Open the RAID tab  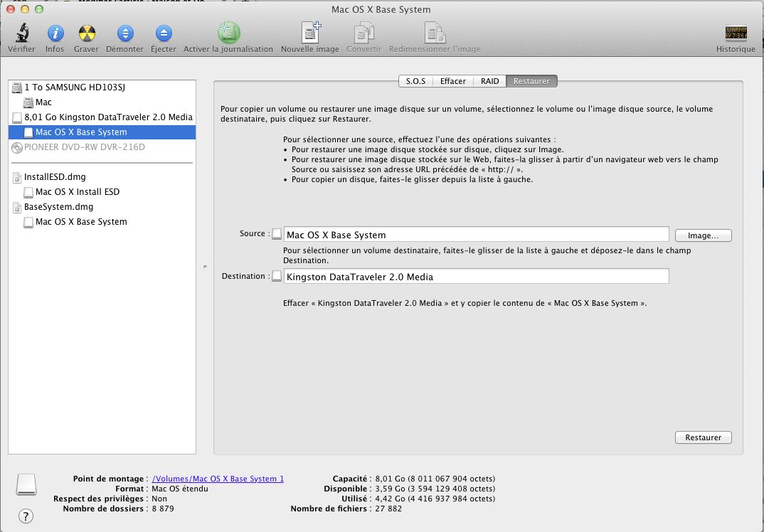[x=489, y=81]
